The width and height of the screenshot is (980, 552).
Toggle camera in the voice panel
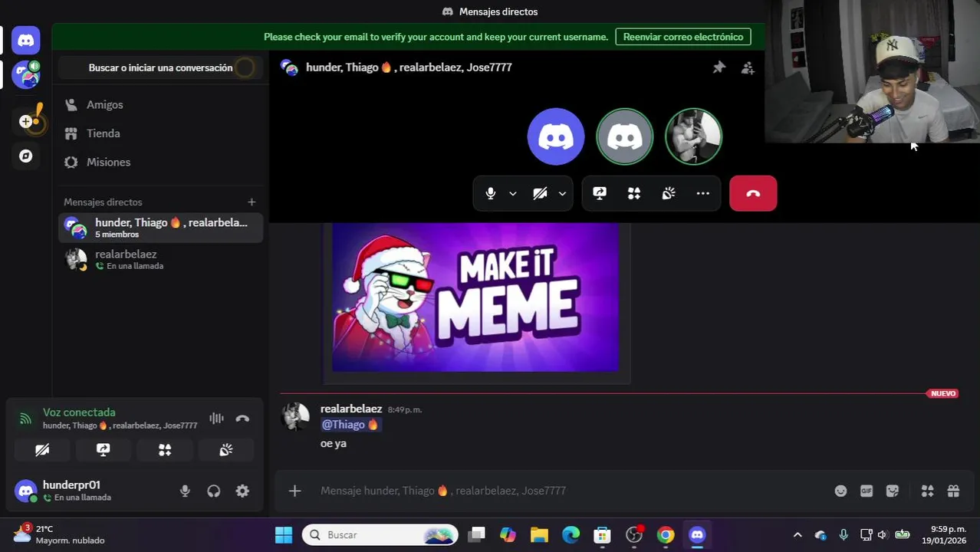[x=42, y=450]
